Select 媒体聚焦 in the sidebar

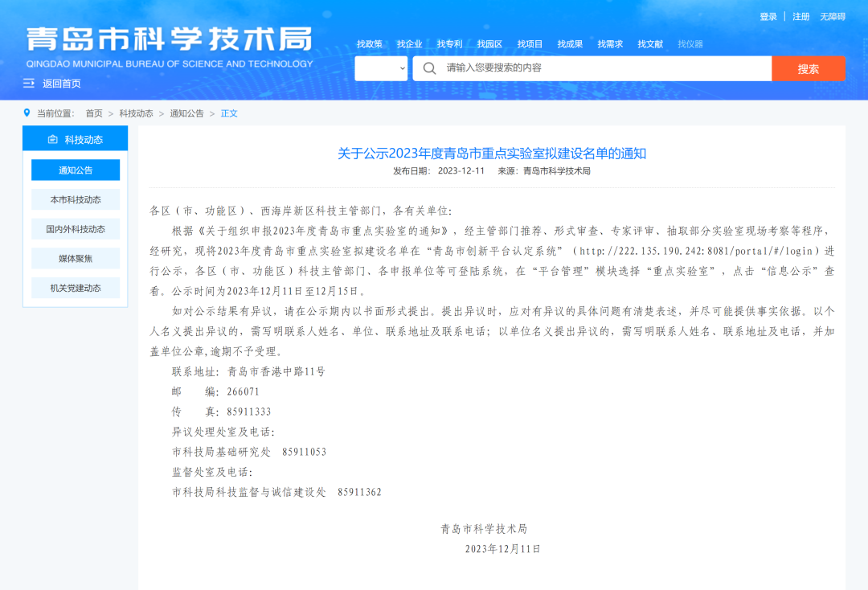[76, 258]
